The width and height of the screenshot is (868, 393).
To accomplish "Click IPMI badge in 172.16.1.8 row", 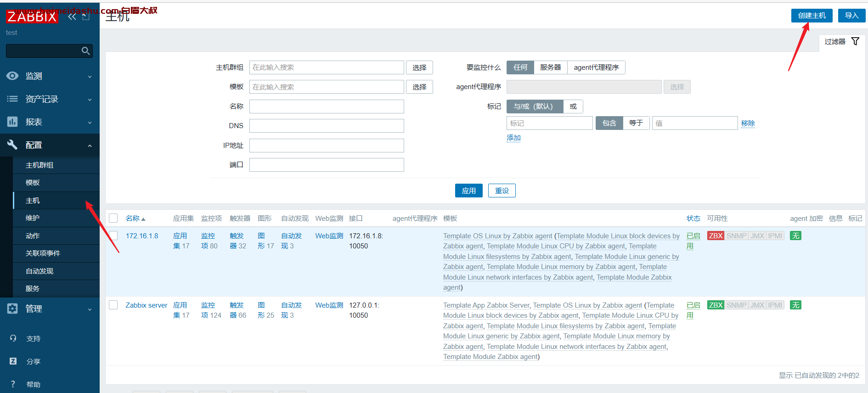I will point(775,236).
